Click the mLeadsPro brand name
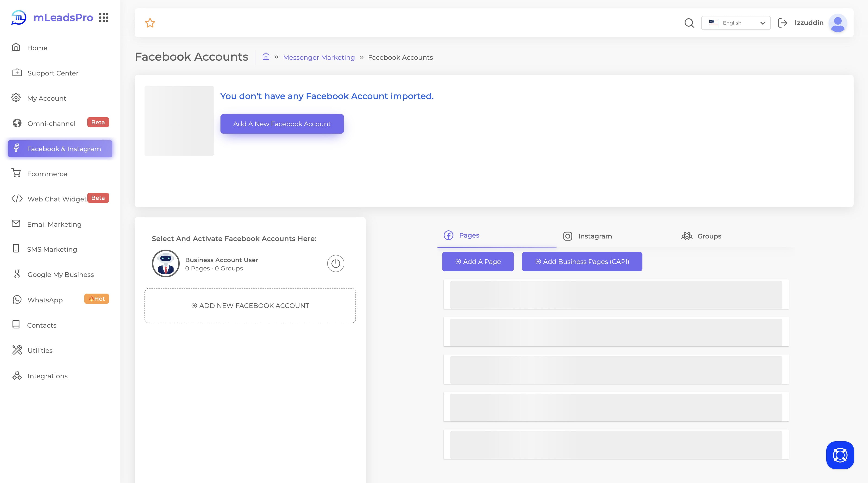This screenshot has width=868, height=483. [x=63, y=18]
